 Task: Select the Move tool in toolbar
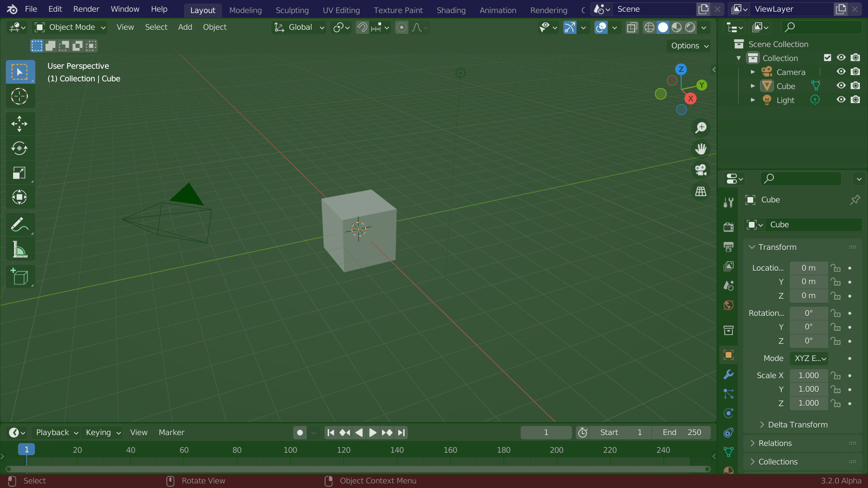(20, 123)
